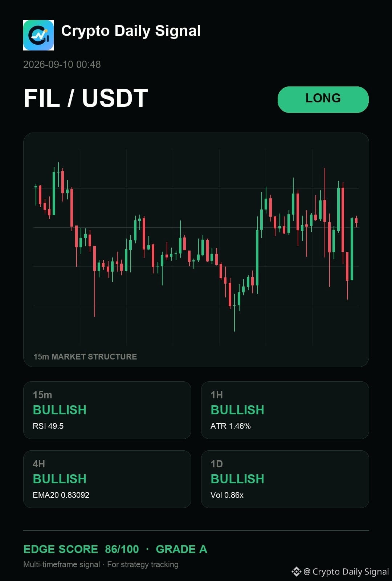The height and width of the screenshot is (581, 392).
Task: Click the RSI 49.5 reading
Action: tap(48, 426)
